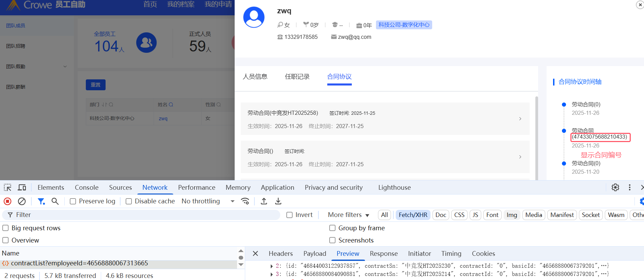Clear the network log
This screenshot has width=644, height=280.
coord(22,201)
